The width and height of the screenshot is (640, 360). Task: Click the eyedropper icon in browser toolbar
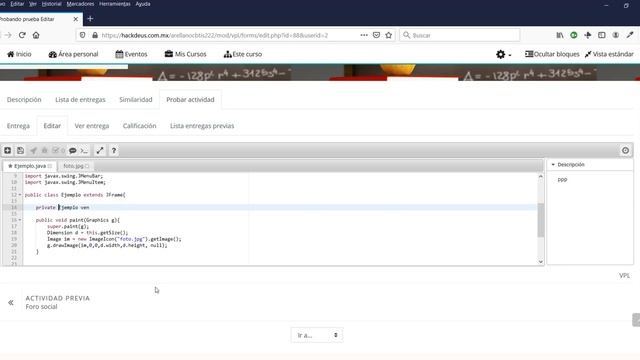click(x=630, y=36)
